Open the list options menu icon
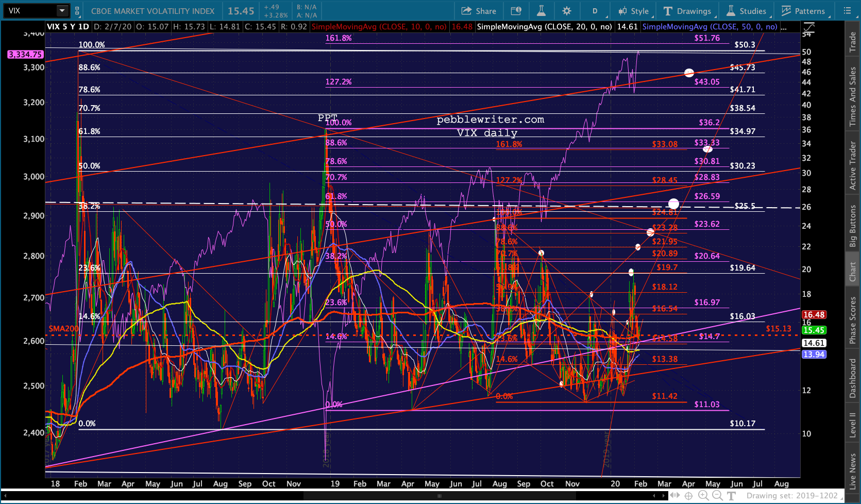 (848, 11)
